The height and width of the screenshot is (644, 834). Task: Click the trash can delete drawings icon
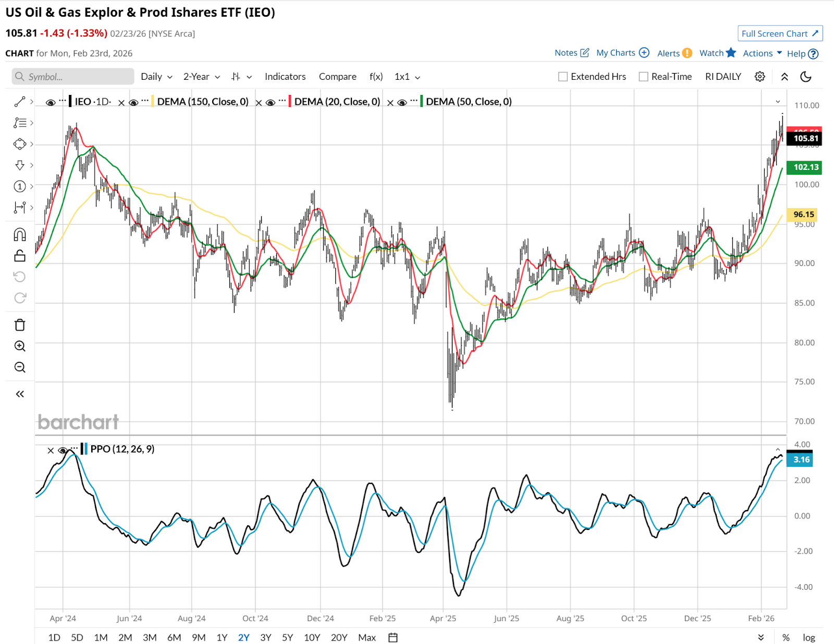click(x=20, y=325)
